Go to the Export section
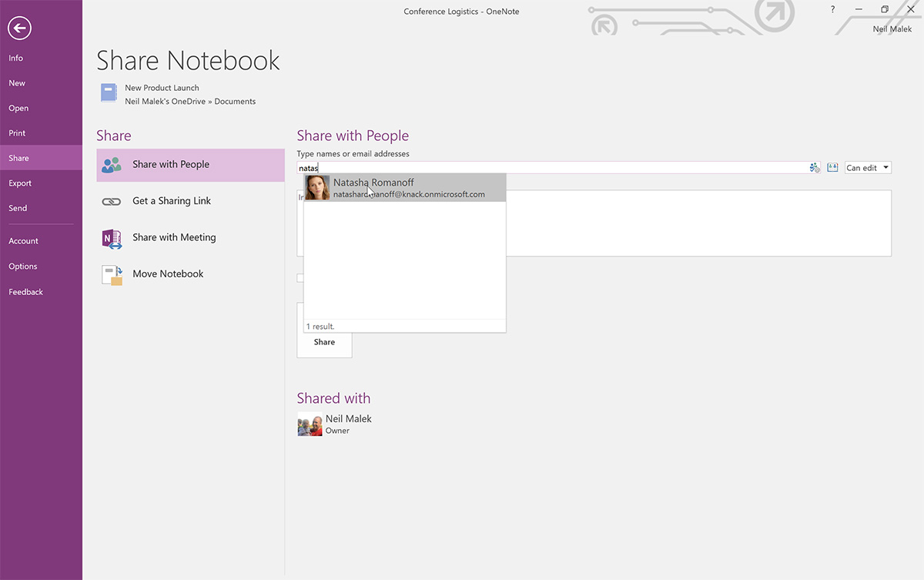The image size is (924, 580). tap(20, 183)
